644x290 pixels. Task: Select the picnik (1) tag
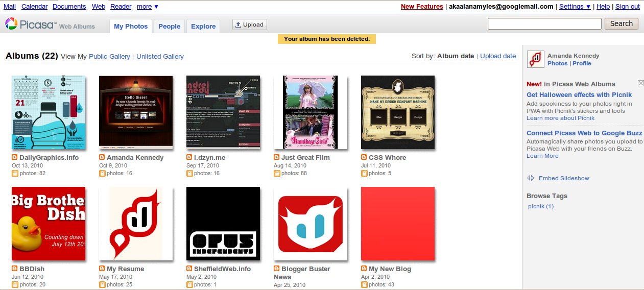[541, 206]
